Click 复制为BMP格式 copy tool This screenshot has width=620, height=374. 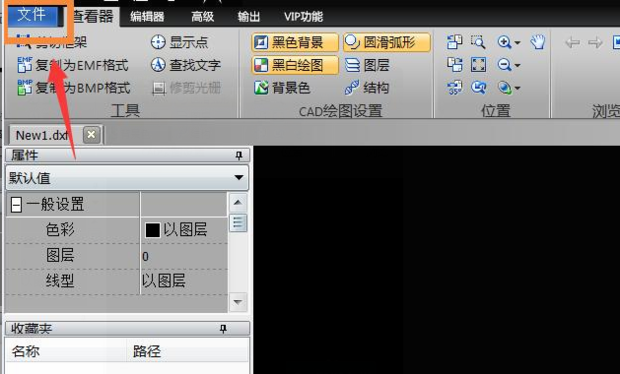click(74, 88)
